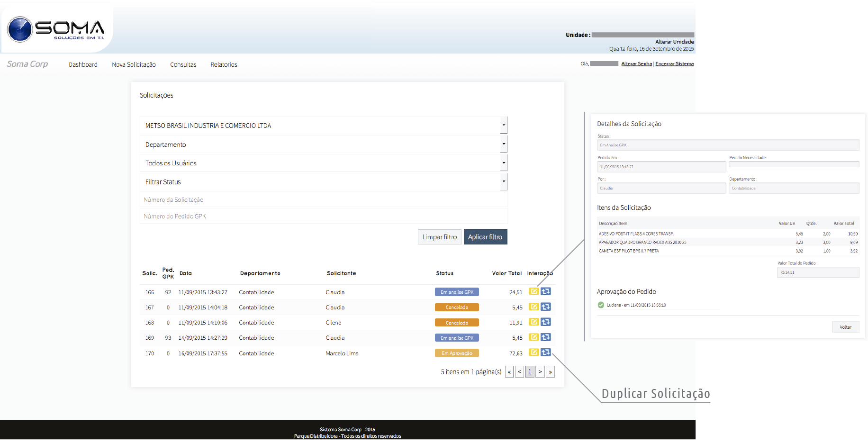Duplicate request 166 using blue arrows icon
This screenshot has width=868, height=443.
pos(546,291)
